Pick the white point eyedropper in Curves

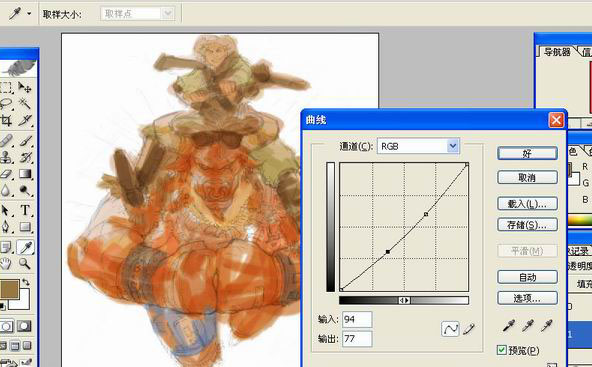click(x=546, y=325)
